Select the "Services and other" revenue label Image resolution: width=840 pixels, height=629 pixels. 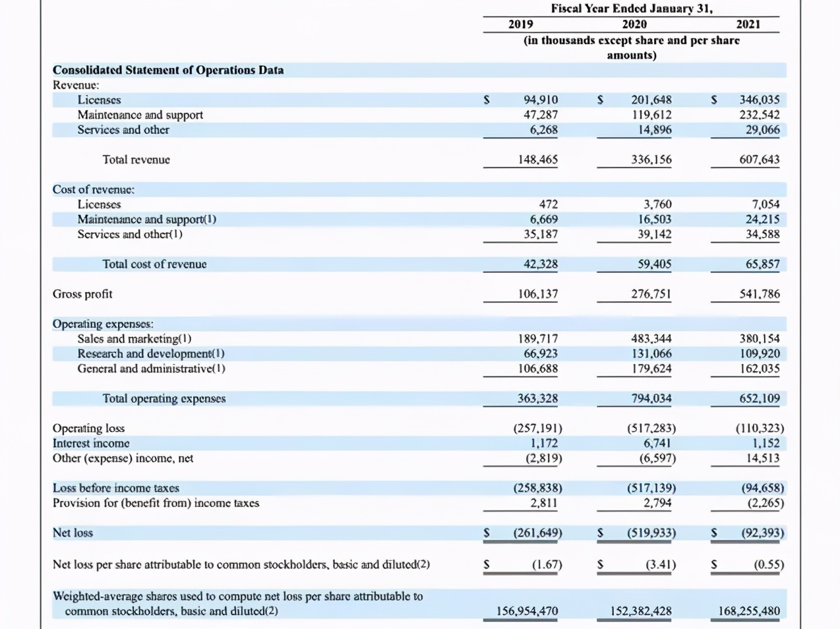click(123, 130)
